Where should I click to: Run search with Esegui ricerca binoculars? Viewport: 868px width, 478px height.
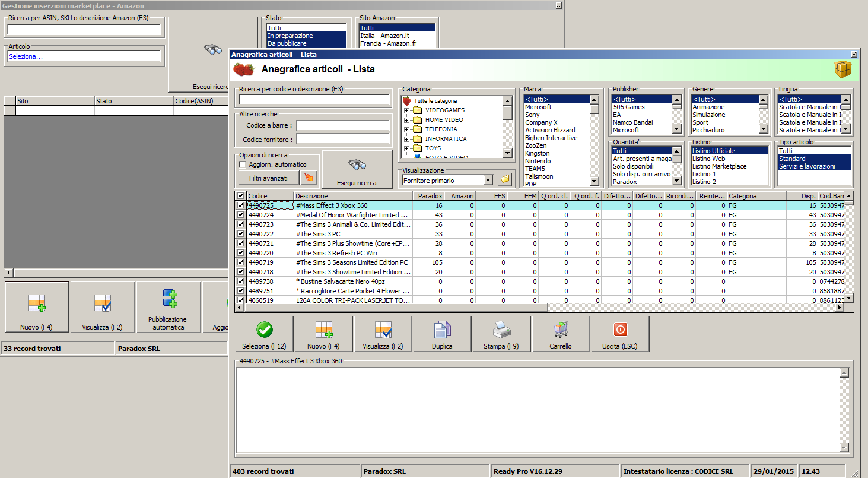357,170
